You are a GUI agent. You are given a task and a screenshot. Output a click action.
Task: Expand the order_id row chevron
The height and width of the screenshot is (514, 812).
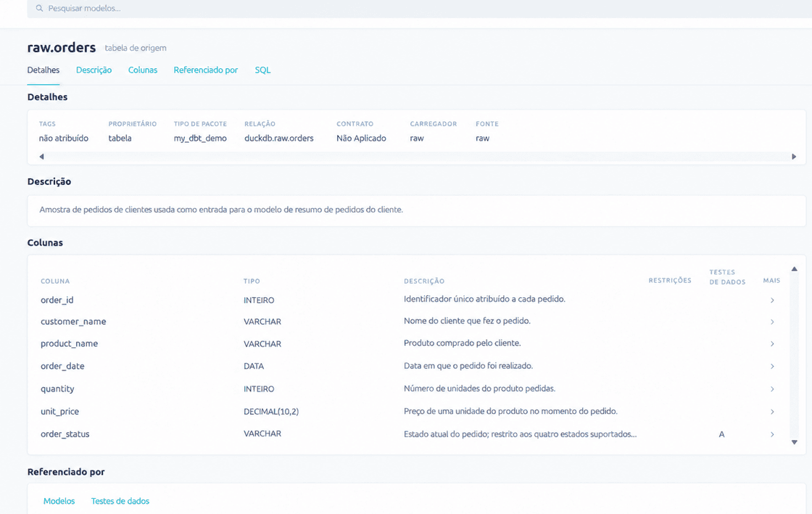point(772,300)
